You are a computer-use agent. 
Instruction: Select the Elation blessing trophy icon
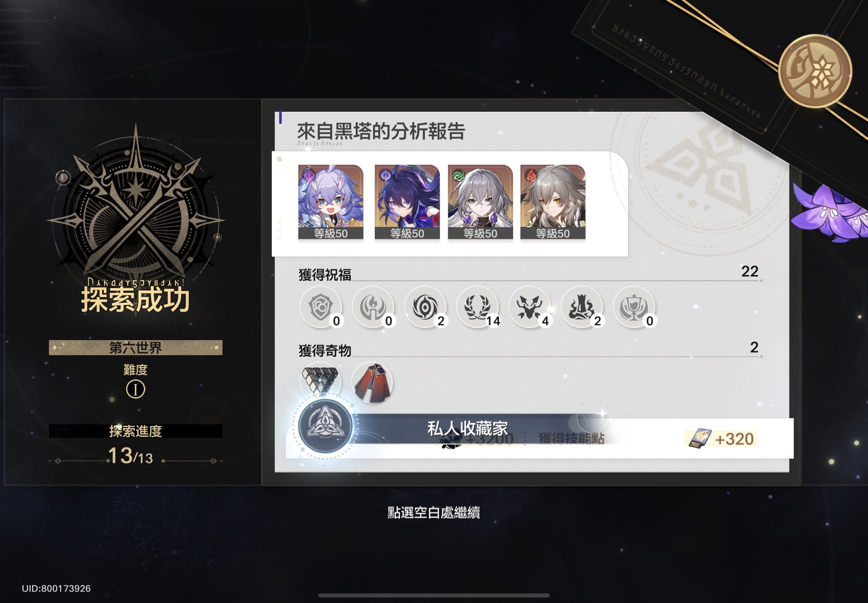tap(634, 307)
